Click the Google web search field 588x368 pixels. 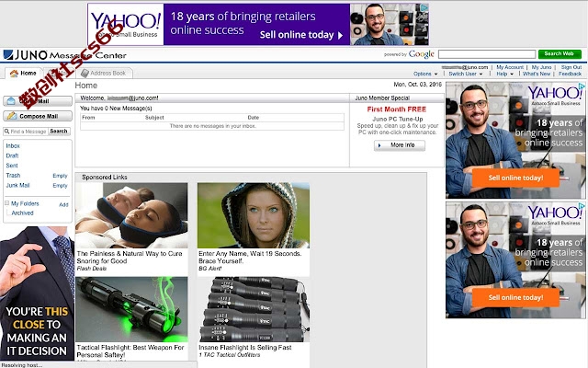(x=487, y=54)
